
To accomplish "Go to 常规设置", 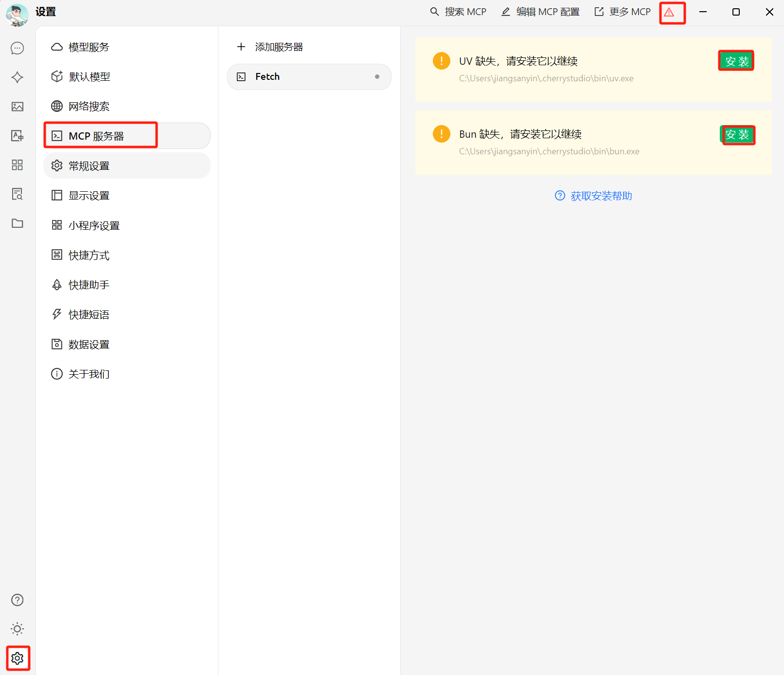I will pos(127,166).
